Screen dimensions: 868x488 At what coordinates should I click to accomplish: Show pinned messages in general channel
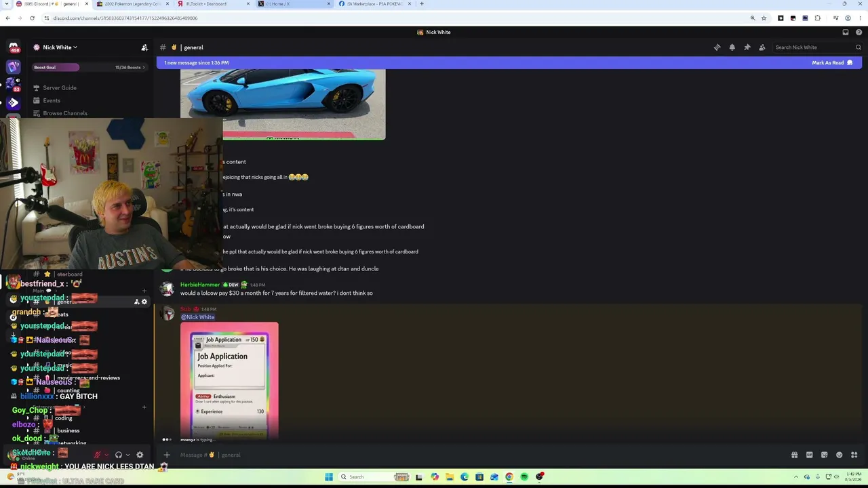pyautogui.click(x=747, y=47)
